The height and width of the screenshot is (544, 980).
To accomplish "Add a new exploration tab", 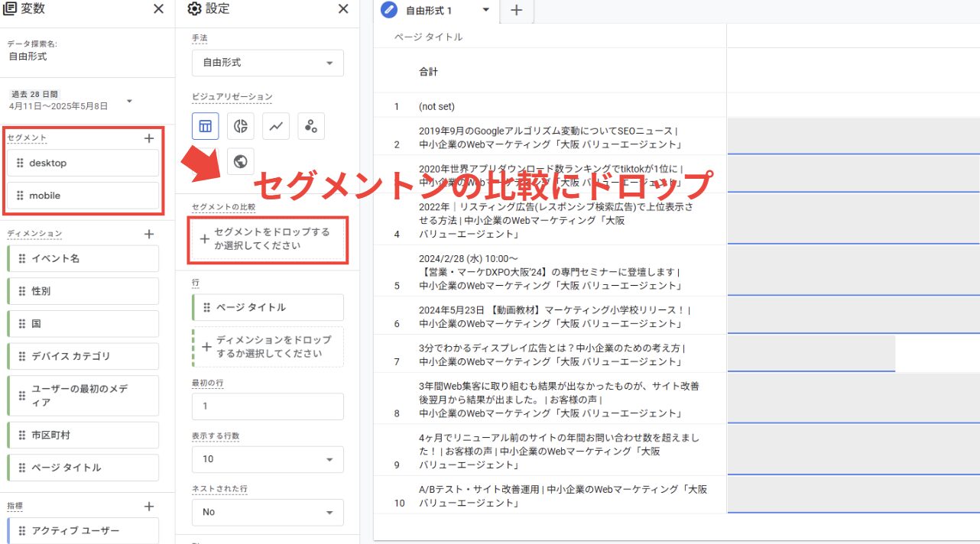I will point(516,11).
